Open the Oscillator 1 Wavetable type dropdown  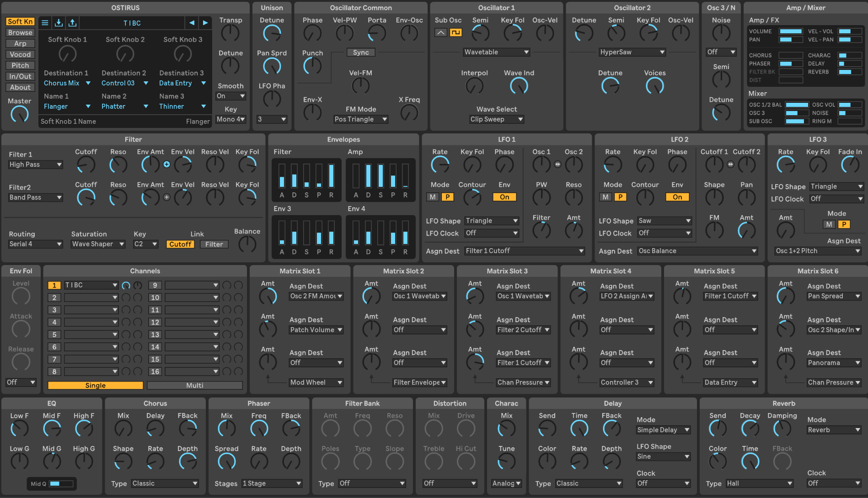click(x=496, y=52)
